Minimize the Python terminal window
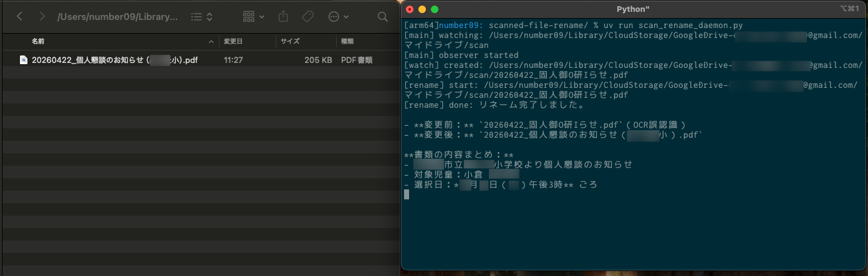Viewport: 868px width, 276px height. coord(422,9)
